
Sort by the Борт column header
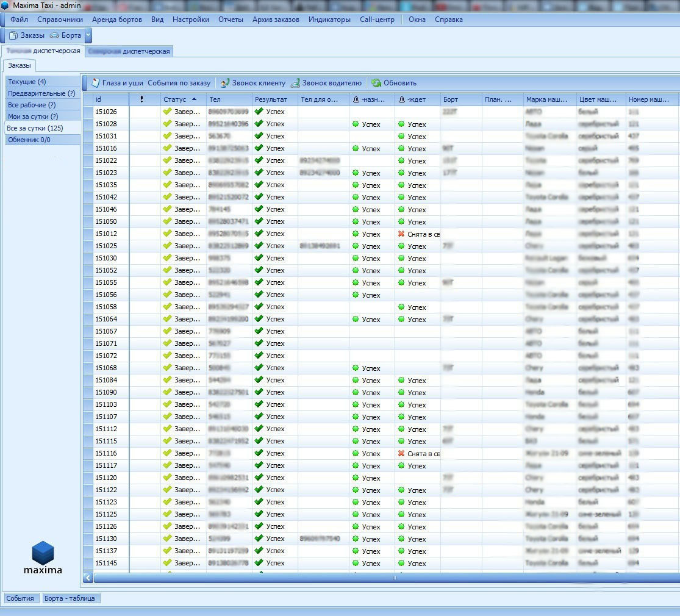[x=461, y=99]
